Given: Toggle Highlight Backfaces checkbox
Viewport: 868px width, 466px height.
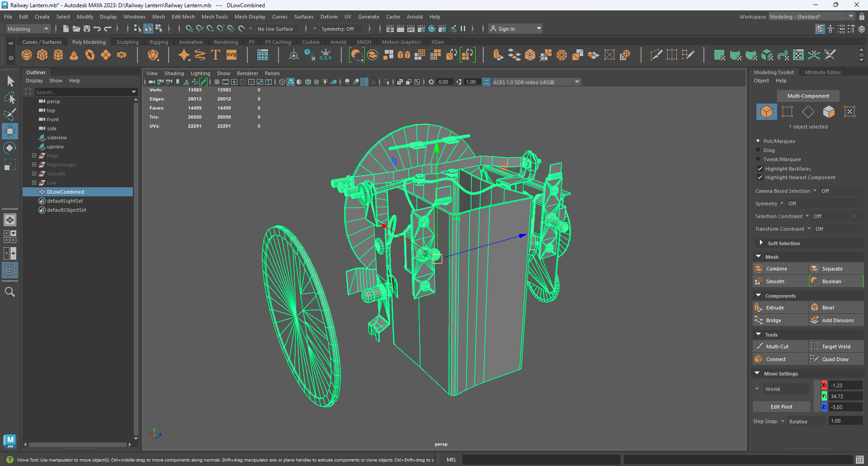Looking at the screenshot, I should coord(760,168).
